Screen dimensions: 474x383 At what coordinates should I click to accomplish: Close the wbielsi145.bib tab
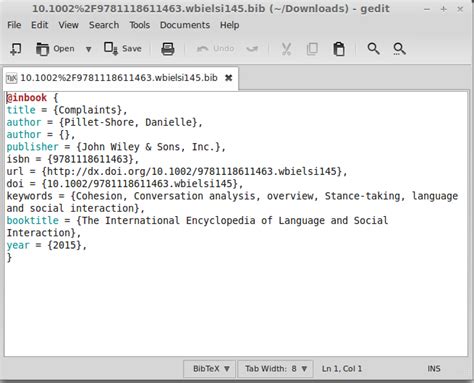(x=228, y=78)
